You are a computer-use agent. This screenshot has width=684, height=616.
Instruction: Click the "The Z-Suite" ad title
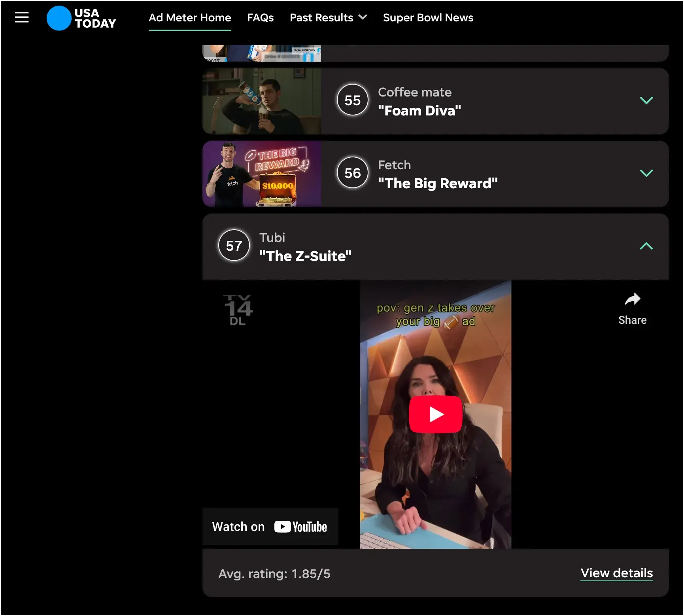pyautogui.click(x=305, y=256)
